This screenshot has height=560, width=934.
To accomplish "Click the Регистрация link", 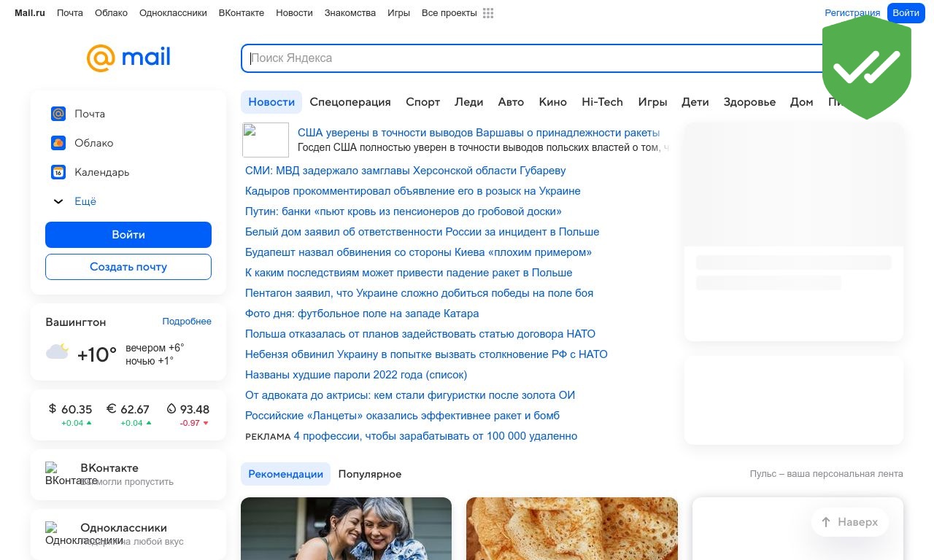I will (852, 13).
